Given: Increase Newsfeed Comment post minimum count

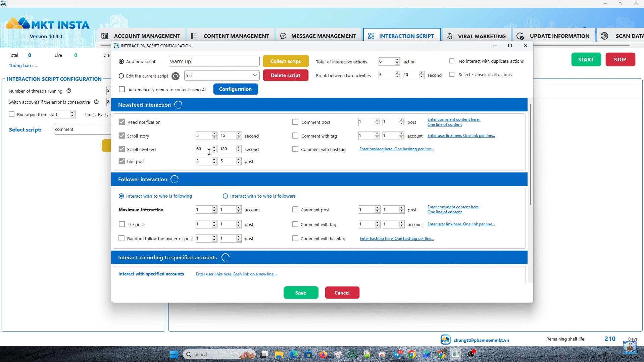Looking at the screenshot, I should click(377, 120).
